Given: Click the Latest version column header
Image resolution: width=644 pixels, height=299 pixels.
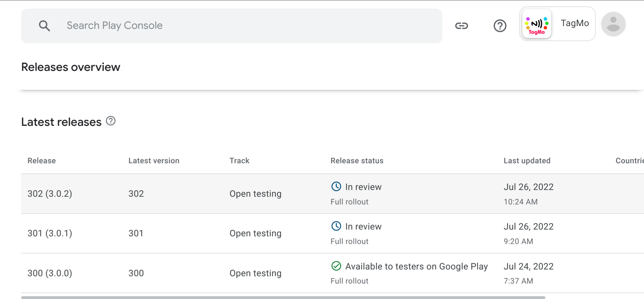Looking at the screenshot, I should (x=154, y=161).
